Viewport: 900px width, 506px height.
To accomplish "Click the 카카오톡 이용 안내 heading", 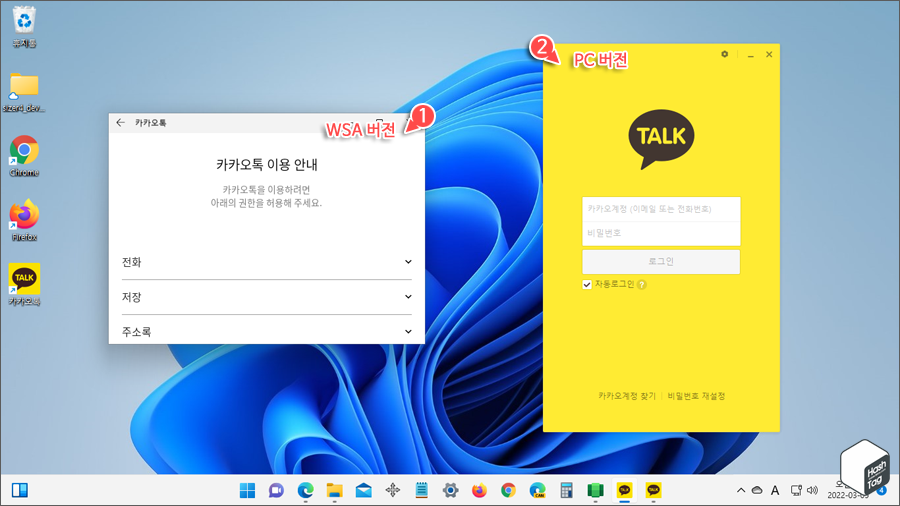I will 267,165.
